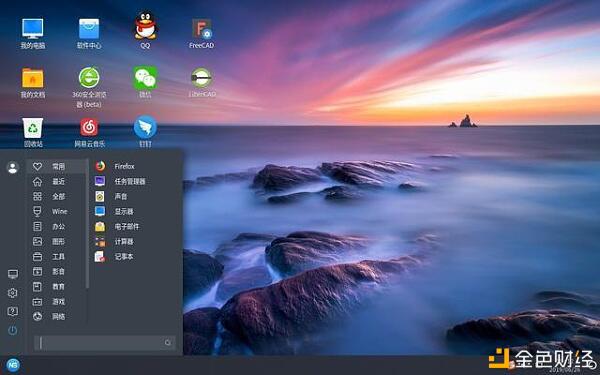Open the computer monitor icon in menu sidebar

click(x=13, y=274)
